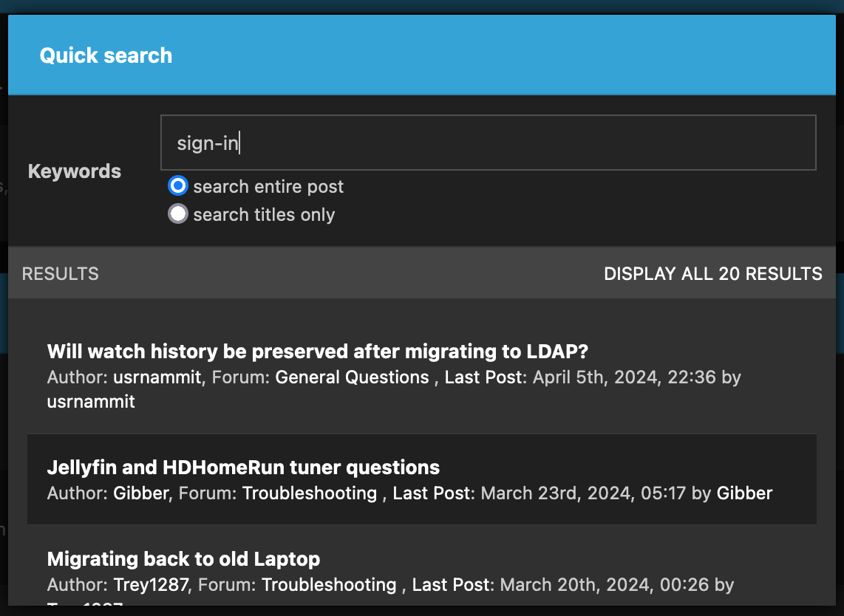Click the 'Quick search' dialog title
The image size is (844, 616).
[106, 55]
